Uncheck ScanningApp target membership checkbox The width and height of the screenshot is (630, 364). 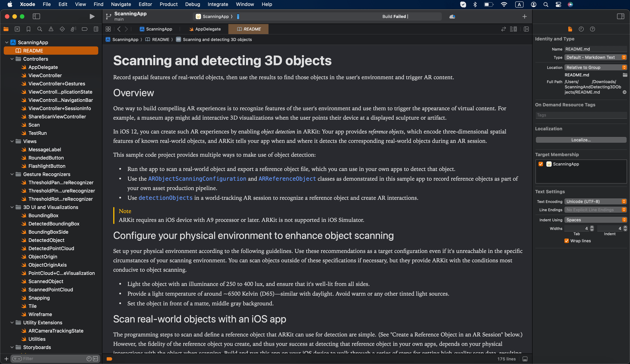pyautogui.click(x=541, y=164)
